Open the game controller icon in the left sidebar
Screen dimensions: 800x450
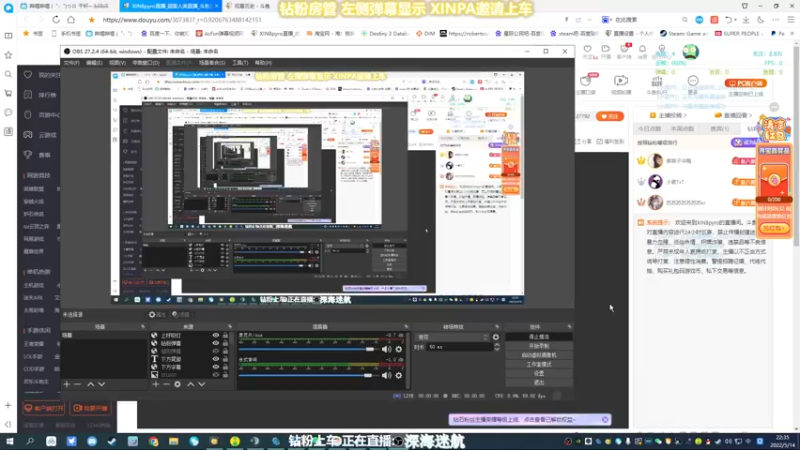(x=28, y=135)
